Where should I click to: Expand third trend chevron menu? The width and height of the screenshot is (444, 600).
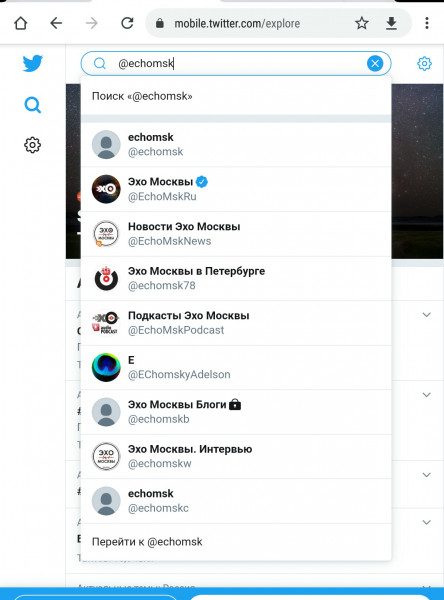(426, 474)
